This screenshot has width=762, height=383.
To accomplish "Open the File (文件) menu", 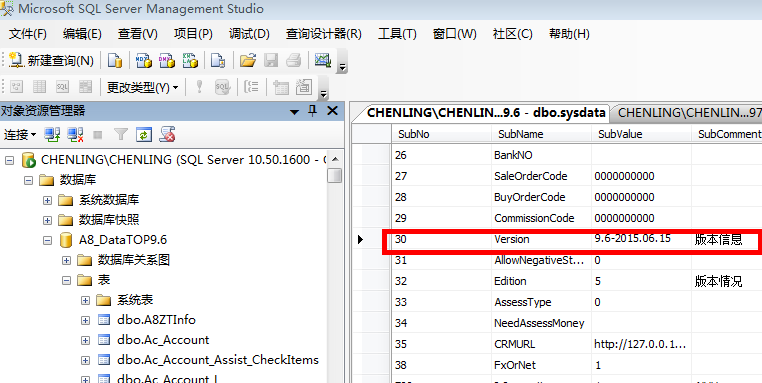I will tap(28, 34).
